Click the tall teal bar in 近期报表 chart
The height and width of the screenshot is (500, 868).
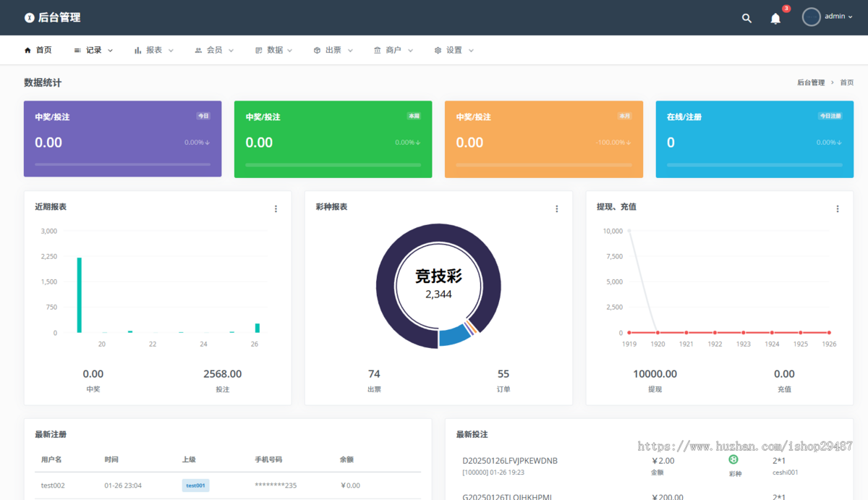[80, 295]
